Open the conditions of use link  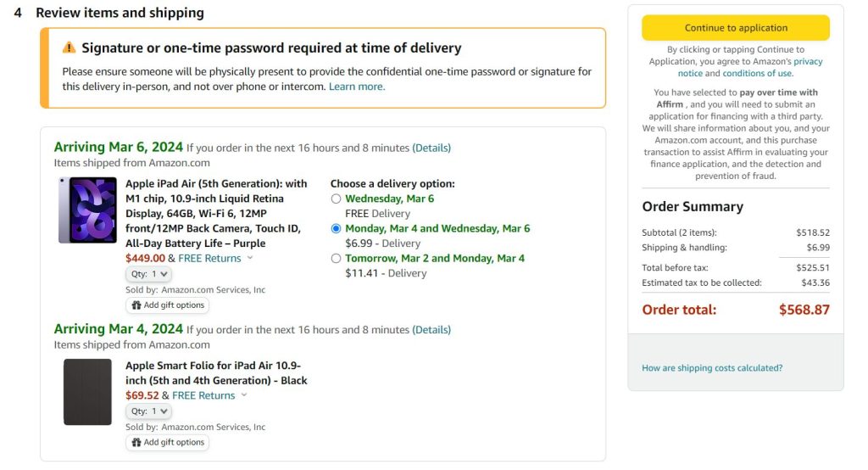coord(757,74)
